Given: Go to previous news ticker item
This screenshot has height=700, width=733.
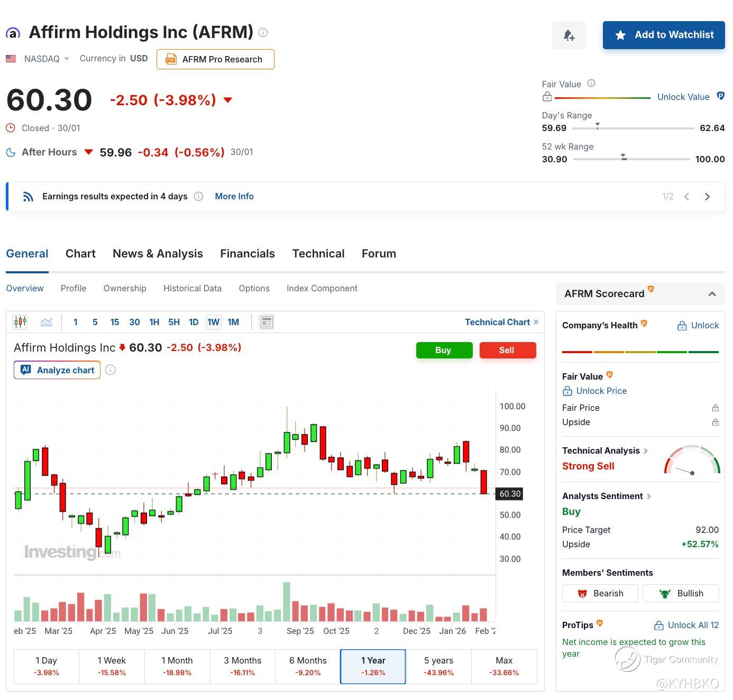Looking at the screenshot, I should (686, 197).
